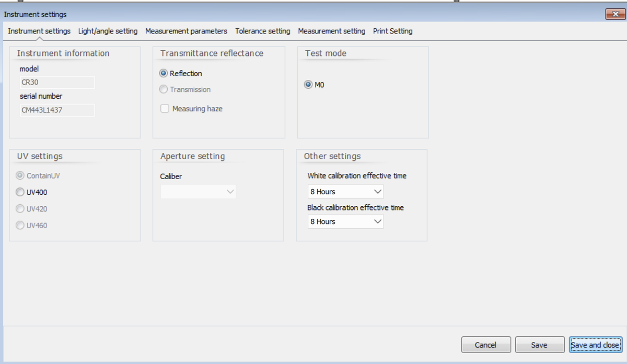The height and width of the screenshot is (364, 627).
Task: Select the Reflection radio button
Action: (x=164, y=74)
